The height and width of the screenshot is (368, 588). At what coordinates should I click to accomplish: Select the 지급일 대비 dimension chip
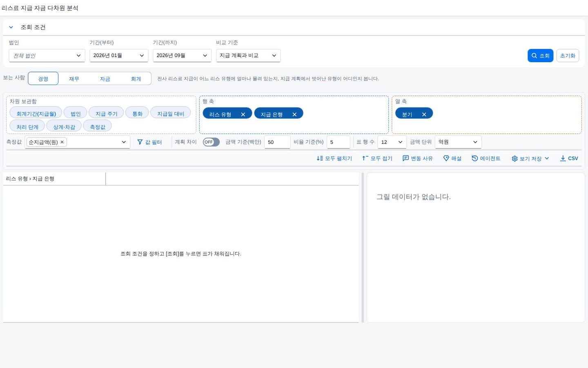(171, 113)
